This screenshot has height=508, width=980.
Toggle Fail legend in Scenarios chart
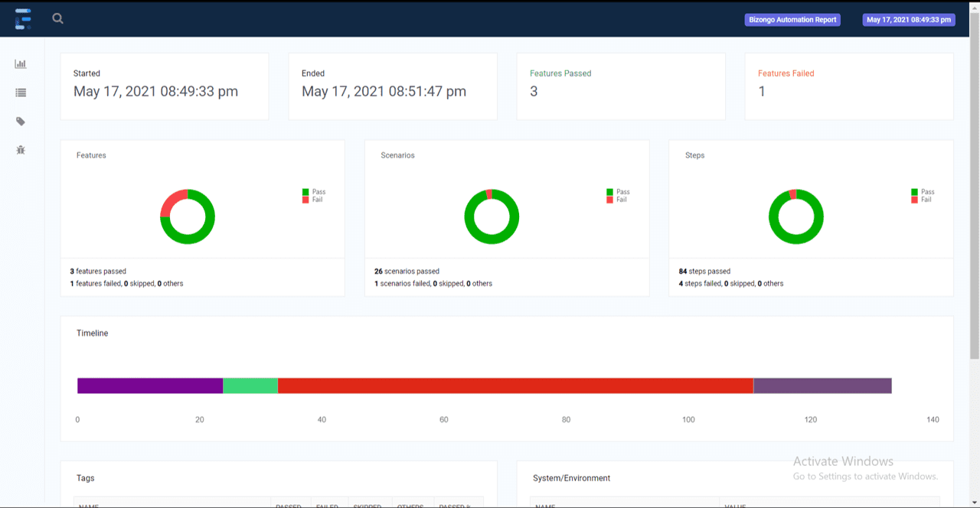(617, 200)
